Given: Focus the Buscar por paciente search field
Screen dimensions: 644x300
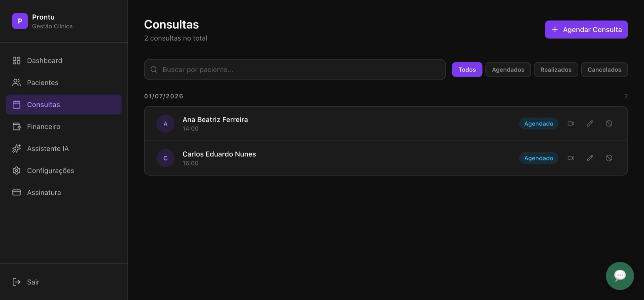Looking at the screenshot, I should [x=295, y=69].
